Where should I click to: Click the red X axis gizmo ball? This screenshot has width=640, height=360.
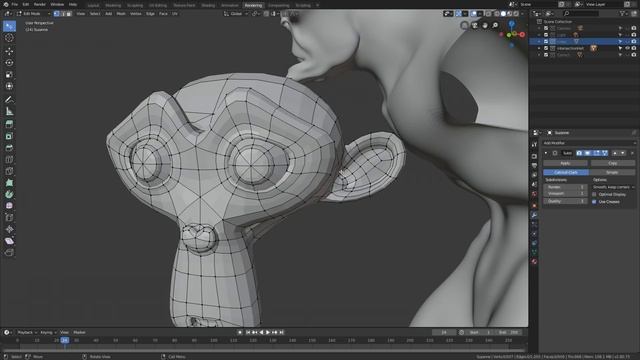[522, 35]
